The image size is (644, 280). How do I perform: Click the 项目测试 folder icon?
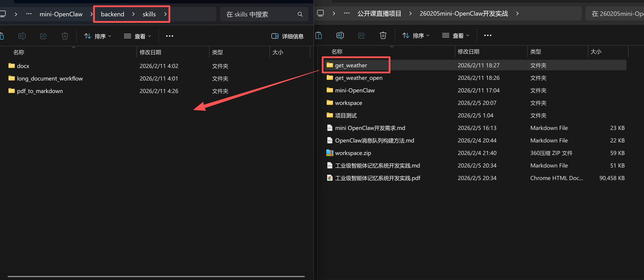330,115
